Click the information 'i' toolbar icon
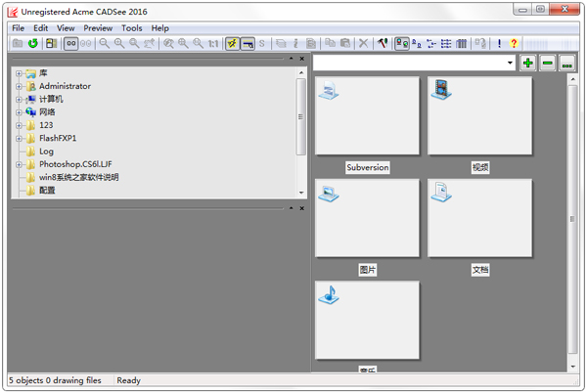 pyautogui.click(x=295, y=43)
